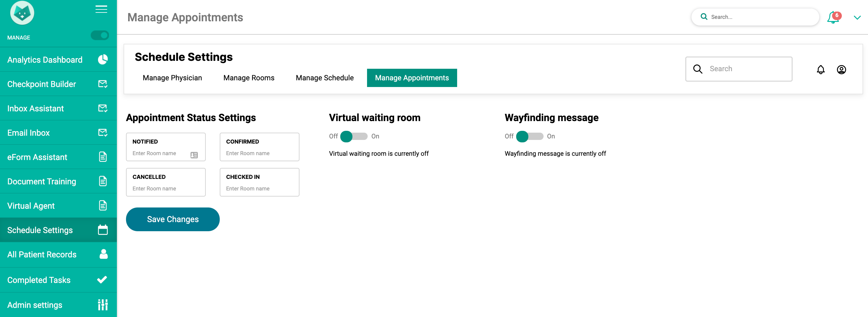Focus the CANCELLED room name field
The width and height of the screenshot is (868, 317).
(x=166, y=182)
